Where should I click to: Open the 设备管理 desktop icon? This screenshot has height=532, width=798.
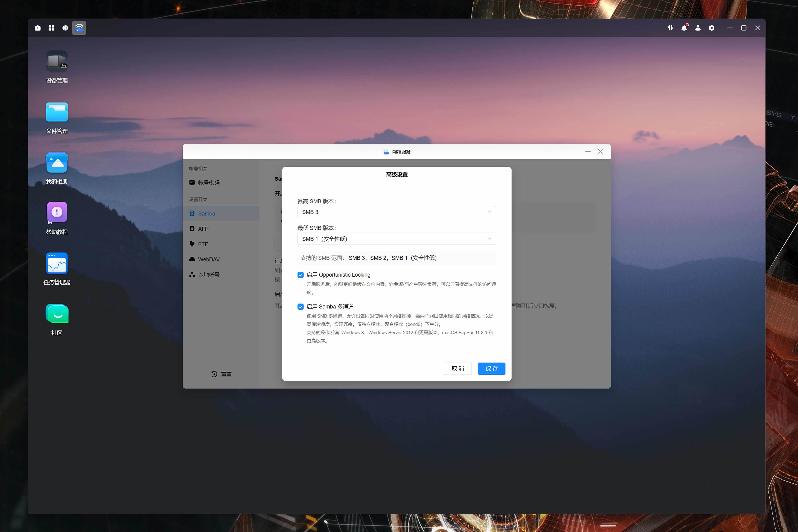tap(57, 61)
